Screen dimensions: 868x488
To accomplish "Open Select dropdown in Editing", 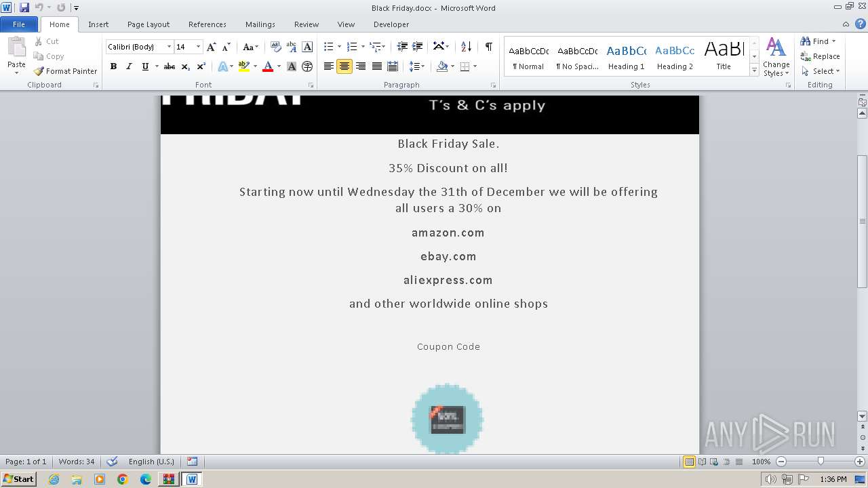I will [821, 71].
